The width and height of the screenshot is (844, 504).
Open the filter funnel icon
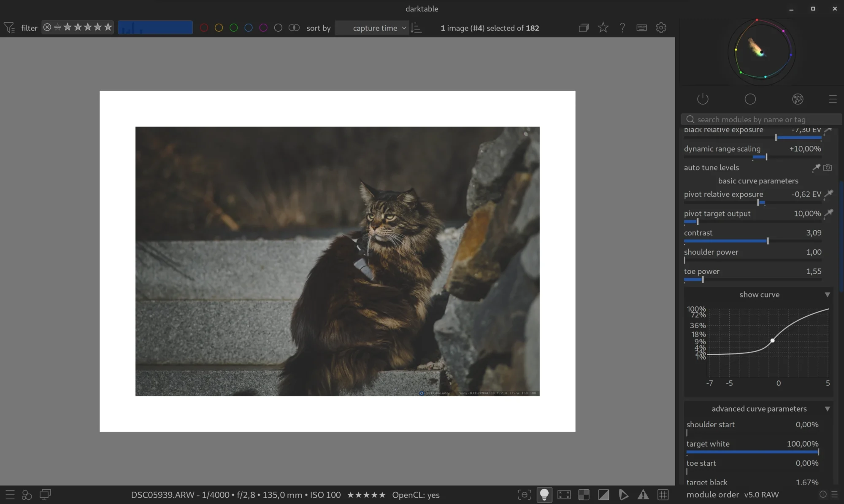coord(9,28)
